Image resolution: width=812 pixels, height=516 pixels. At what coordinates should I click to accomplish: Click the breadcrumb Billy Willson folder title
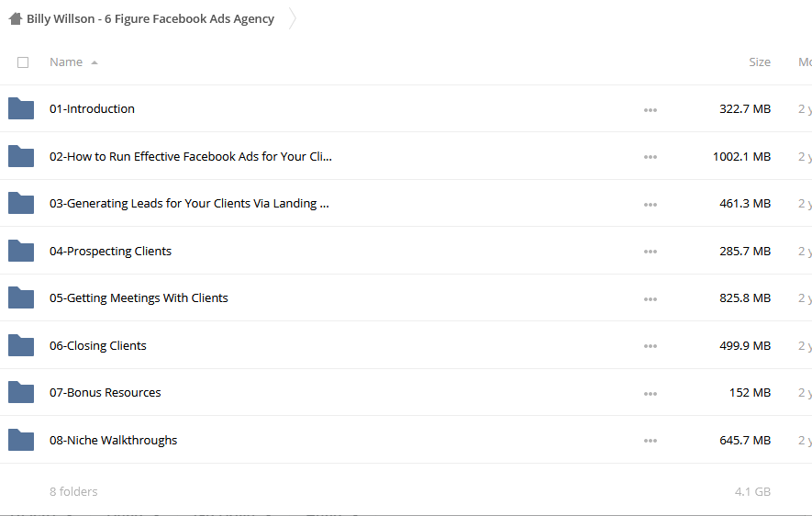pyautogui.click(x=150, y=18)
